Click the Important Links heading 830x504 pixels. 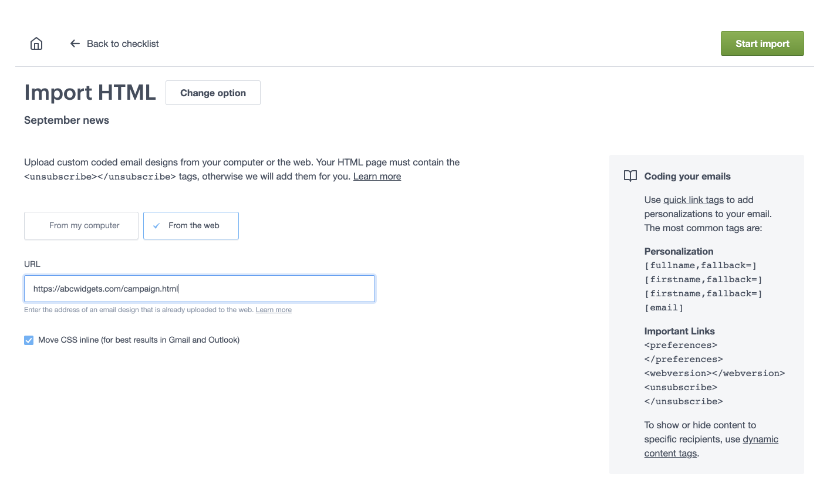pyautogui.click(x=679, y=331)
